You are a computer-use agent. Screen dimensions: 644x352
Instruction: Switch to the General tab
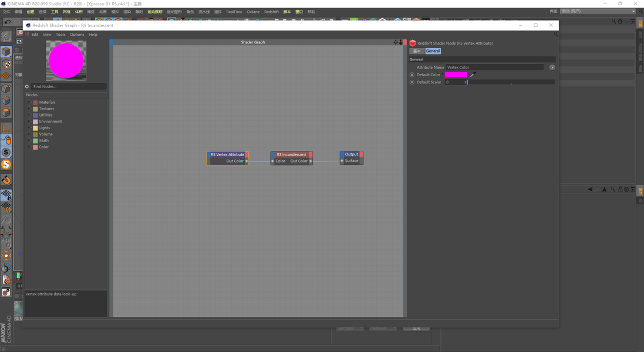pos(433,51)
